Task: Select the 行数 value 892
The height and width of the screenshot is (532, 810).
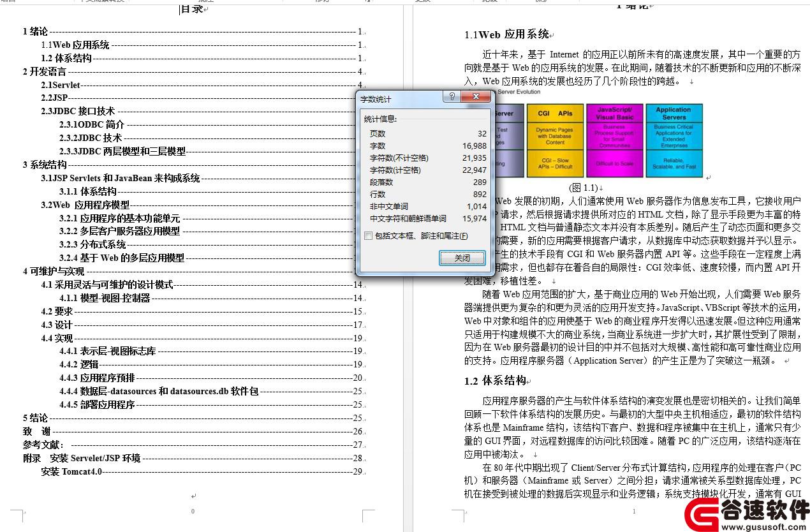Action: point(480,194)
